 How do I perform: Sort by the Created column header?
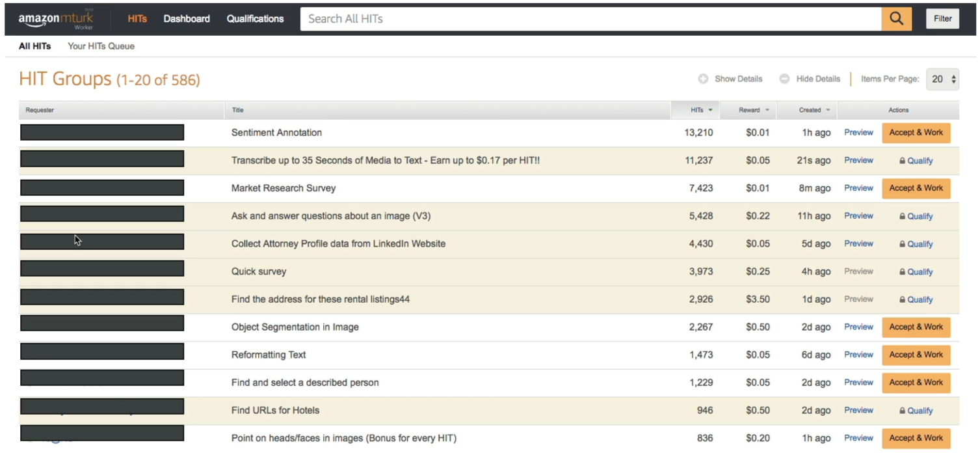[808, 110]
